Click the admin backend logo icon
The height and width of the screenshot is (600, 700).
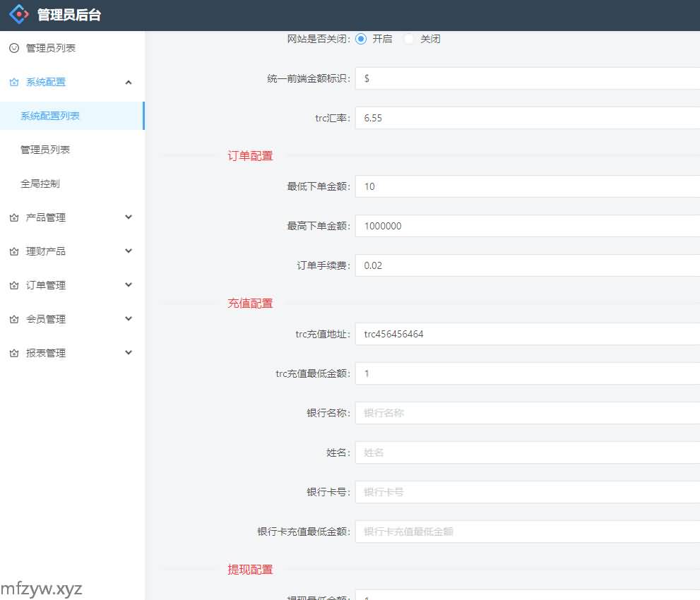point(19,15)
